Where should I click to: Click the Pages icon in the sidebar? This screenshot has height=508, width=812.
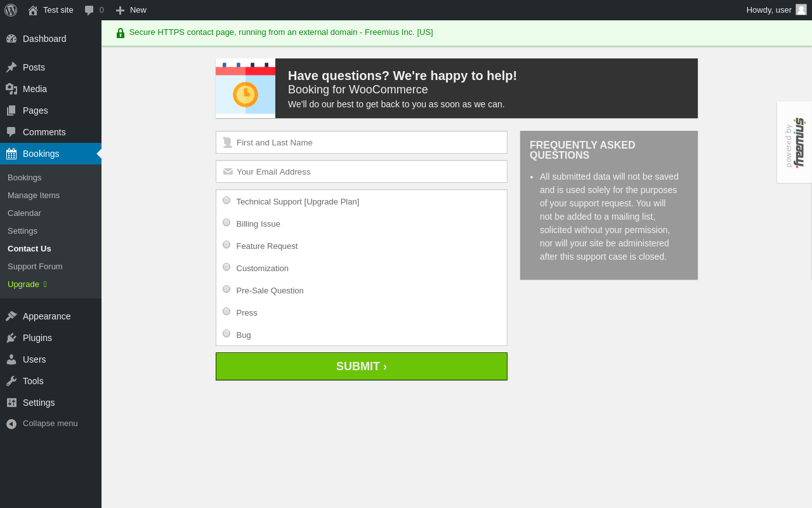11,110
